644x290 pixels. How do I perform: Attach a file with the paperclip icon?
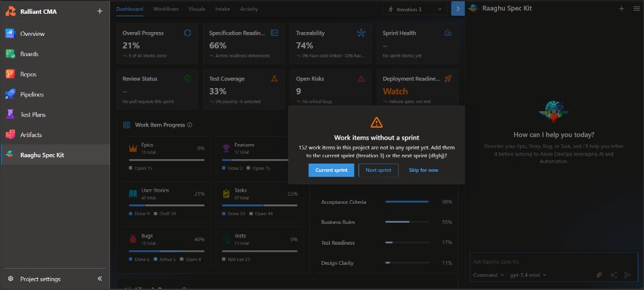pyautogui.click(x=599, y=275)
